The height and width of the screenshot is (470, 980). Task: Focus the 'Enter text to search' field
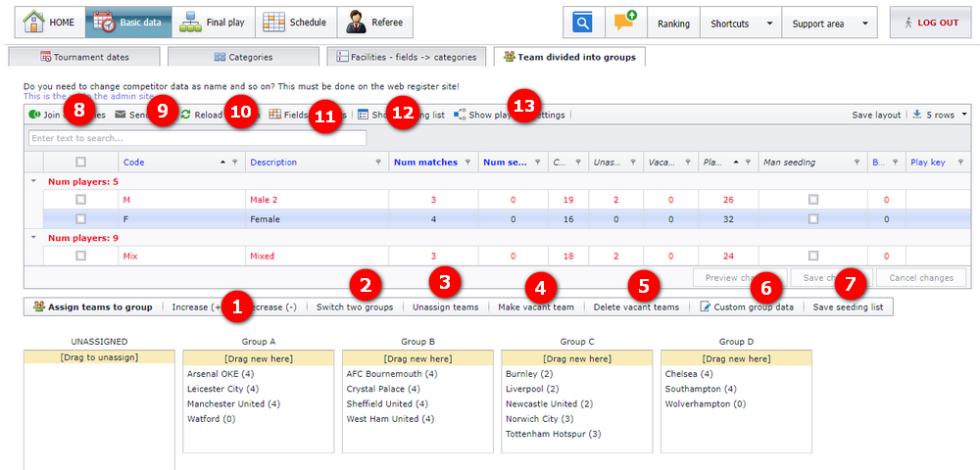198,138
